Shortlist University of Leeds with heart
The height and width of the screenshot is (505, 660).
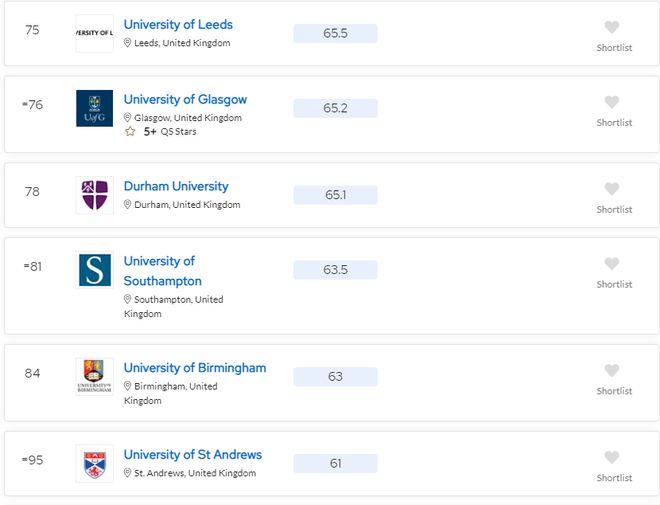[x=612, y=27]
